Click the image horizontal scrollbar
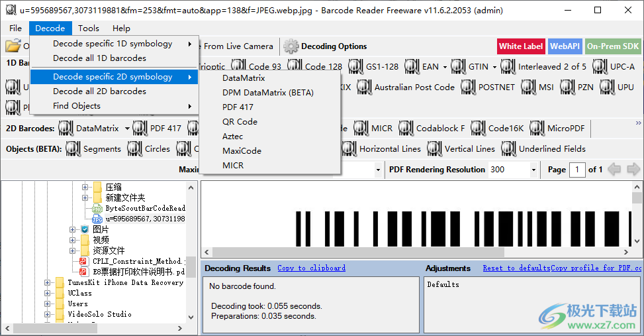This screenshot has height=336, width=644. (x=358, y=252)
